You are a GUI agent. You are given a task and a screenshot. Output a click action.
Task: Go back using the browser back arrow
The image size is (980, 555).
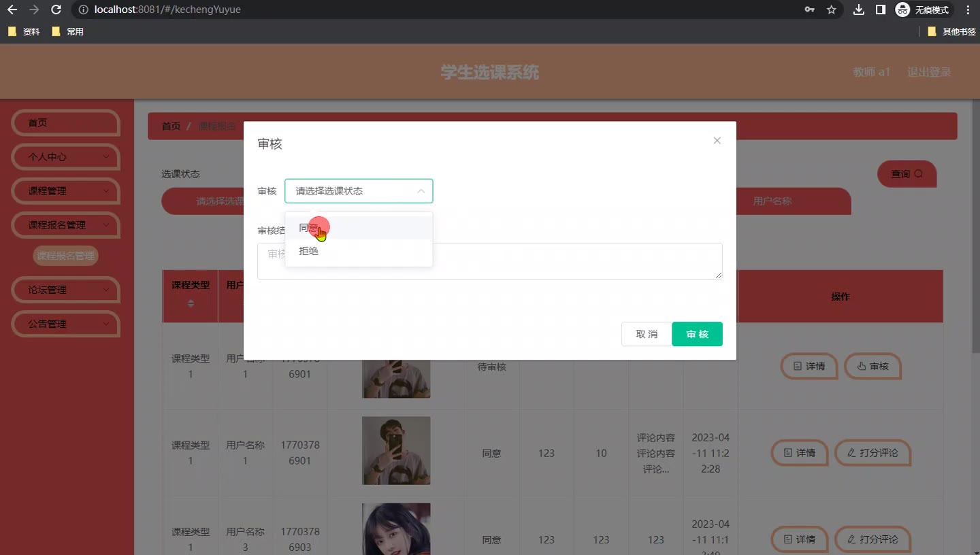[x=12, y=10]
